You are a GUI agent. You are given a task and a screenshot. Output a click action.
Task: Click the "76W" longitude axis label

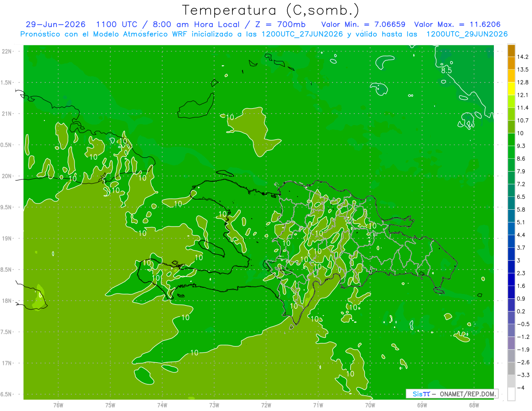click(x=58, y=405)
